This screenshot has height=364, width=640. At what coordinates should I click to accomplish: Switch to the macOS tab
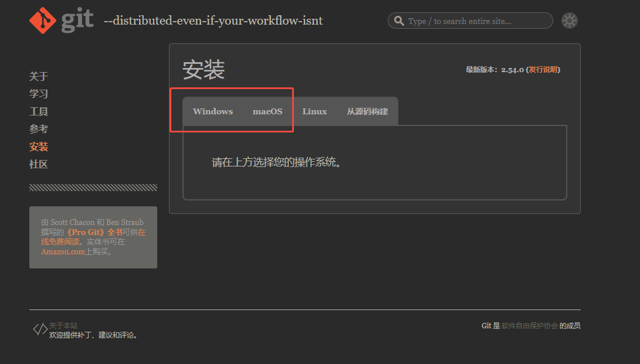tap(267, 111)
